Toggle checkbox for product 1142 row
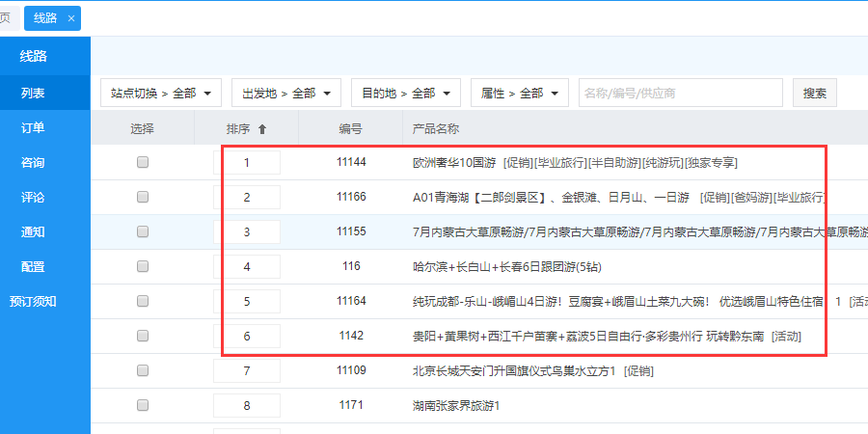The width and height of the screenshot is (868, 434). point(143,336)
